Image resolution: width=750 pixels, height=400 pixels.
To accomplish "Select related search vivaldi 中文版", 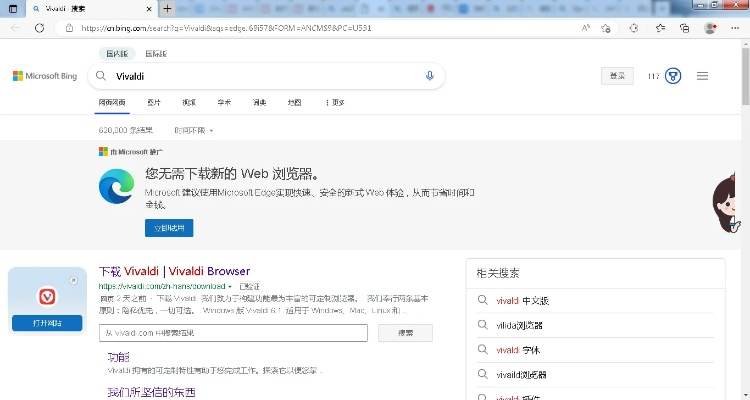I will (522, 300).
